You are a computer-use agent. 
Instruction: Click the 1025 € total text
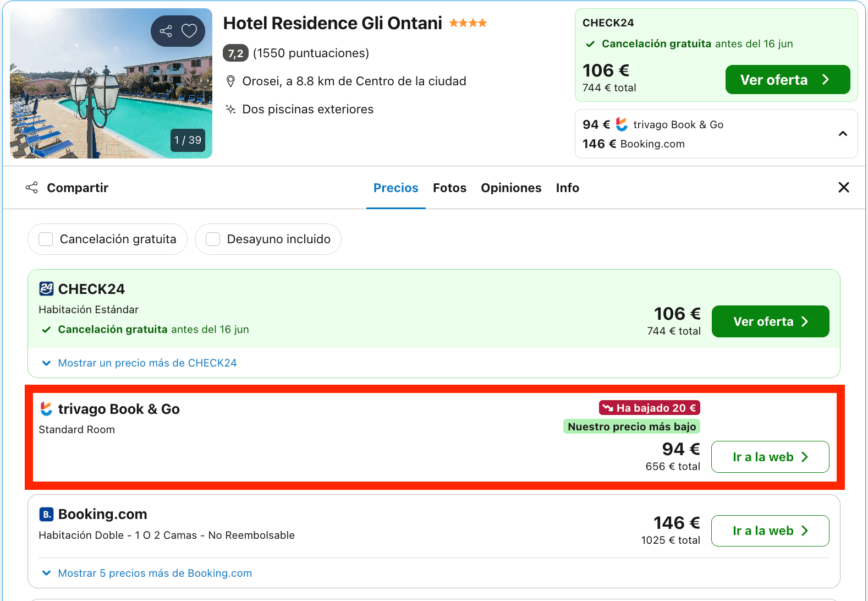(x=671, y=540)
